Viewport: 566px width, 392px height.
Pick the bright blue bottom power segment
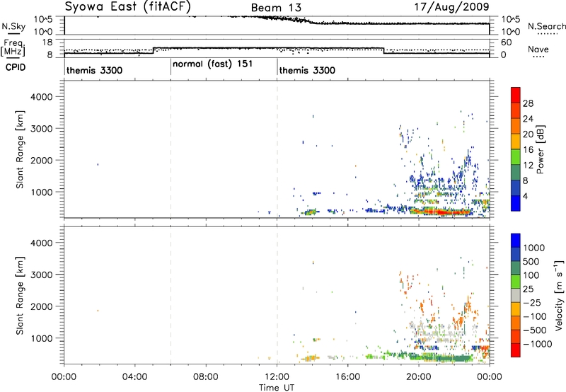pos(516,203)
